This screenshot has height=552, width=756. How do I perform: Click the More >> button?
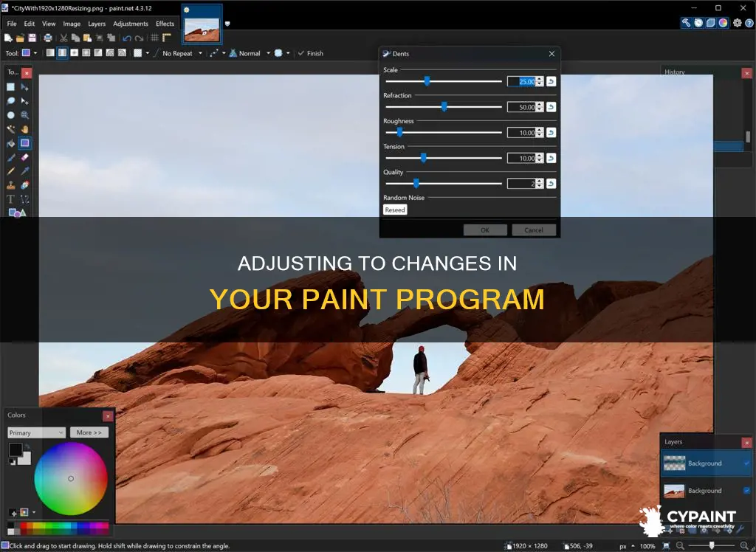click(x=89, y=432)
